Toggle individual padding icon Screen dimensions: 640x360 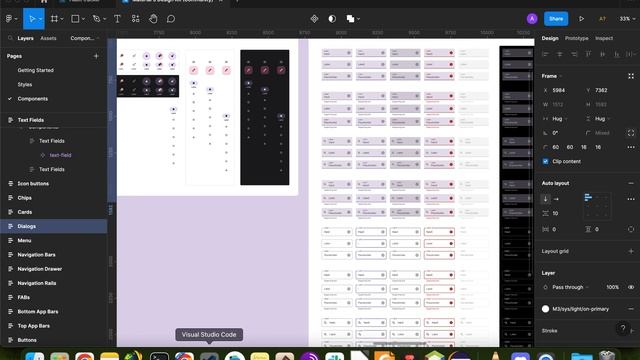(x=631, y=229)
